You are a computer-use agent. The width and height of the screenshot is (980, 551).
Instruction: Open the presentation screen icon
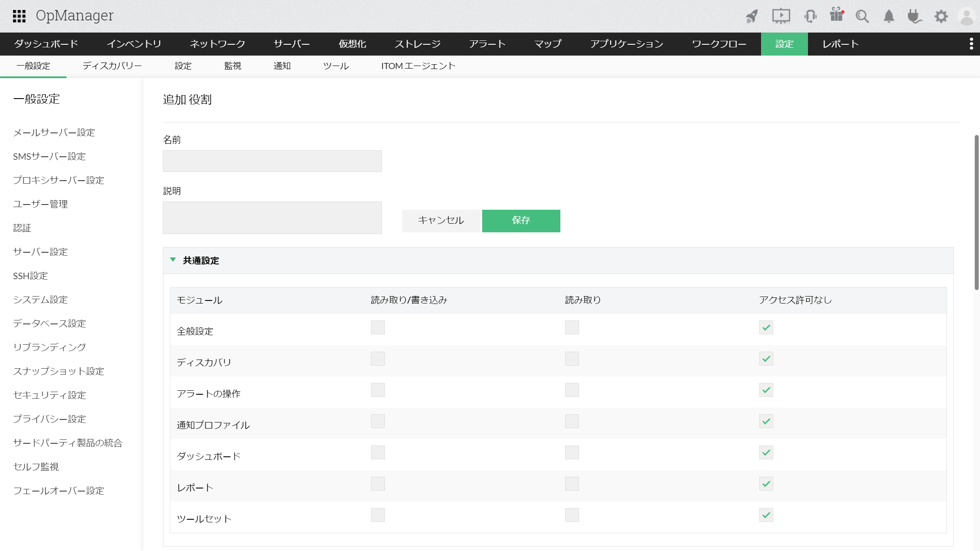(781, 16)
